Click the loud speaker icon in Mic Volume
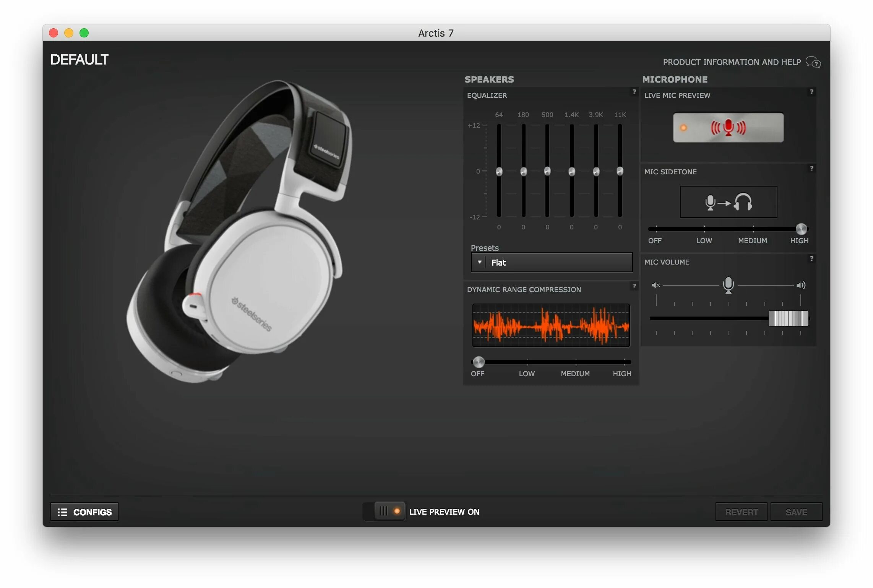873x588 pixels. [801, 285]
